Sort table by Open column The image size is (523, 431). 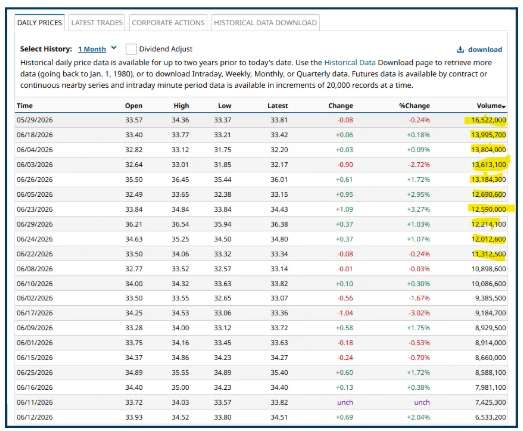coord(134,105)
